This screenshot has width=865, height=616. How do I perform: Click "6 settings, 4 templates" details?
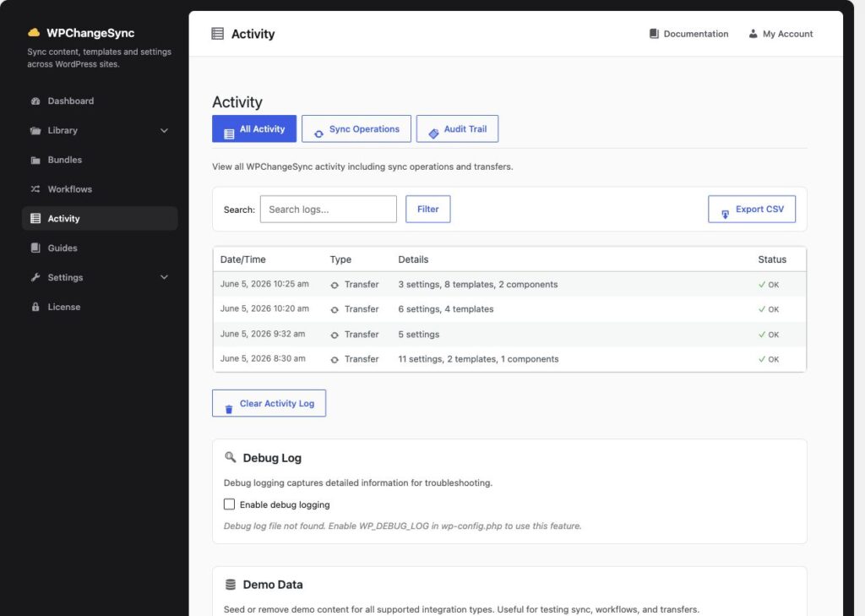446,309
